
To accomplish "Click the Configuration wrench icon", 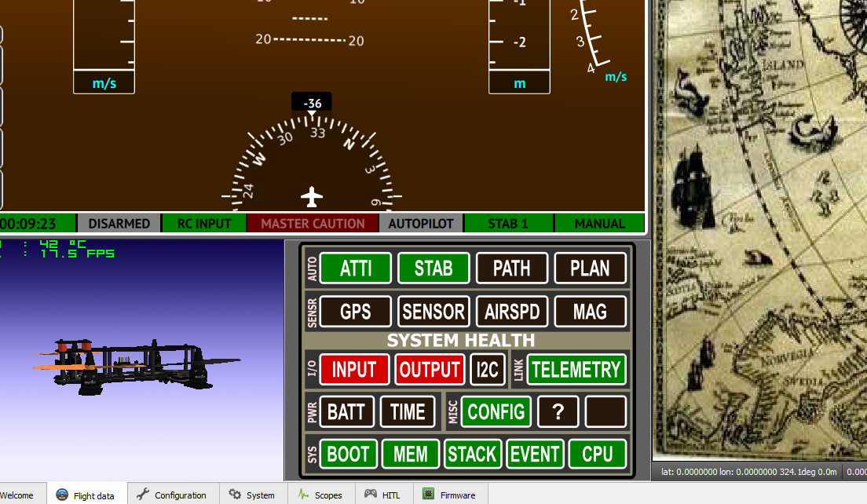I will [143, 494].
